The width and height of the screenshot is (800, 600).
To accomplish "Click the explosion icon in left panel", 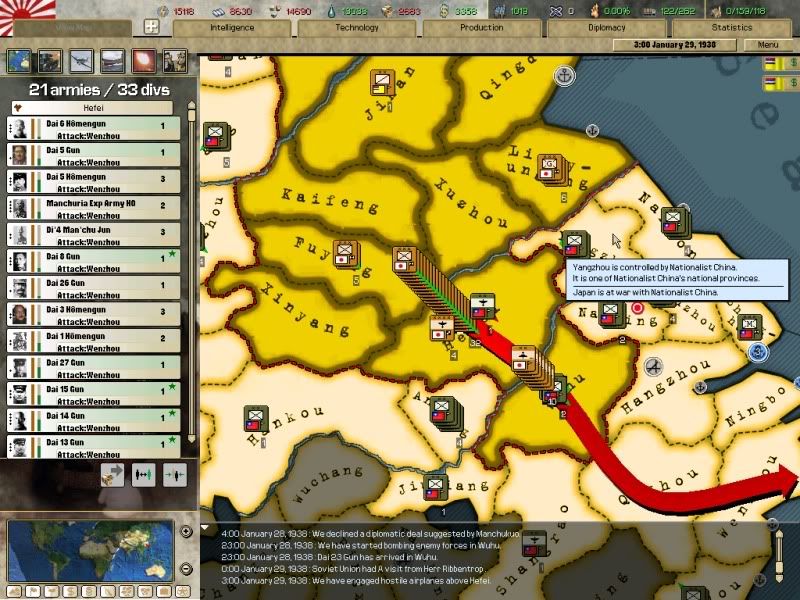I will pyautogui.click(x=144, y=60).
